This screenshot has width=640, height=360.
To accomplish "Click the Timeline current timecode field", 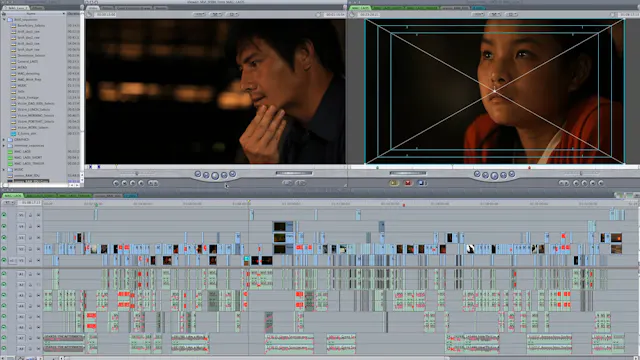I will pyautogui.click(x=30, y=202).
